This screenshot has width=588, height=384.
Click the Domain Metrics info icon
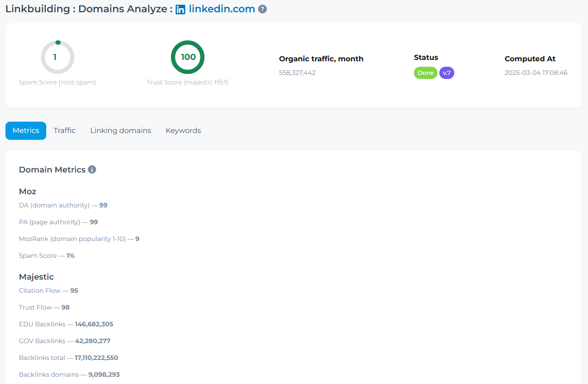pyautogui.click(x=92, y=170)
